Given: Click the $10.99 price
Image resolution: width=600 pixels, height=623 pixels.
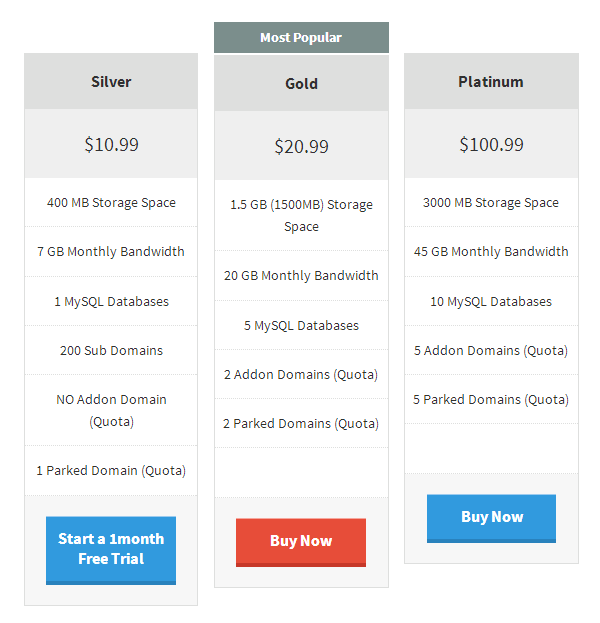Looking at the screenshot, I should tap(111, 144).
